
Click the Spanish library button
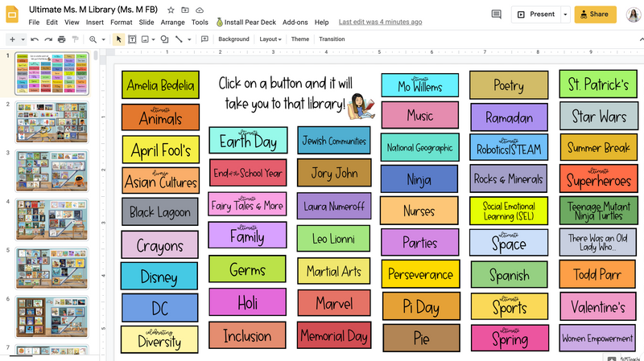pos(510,275)
